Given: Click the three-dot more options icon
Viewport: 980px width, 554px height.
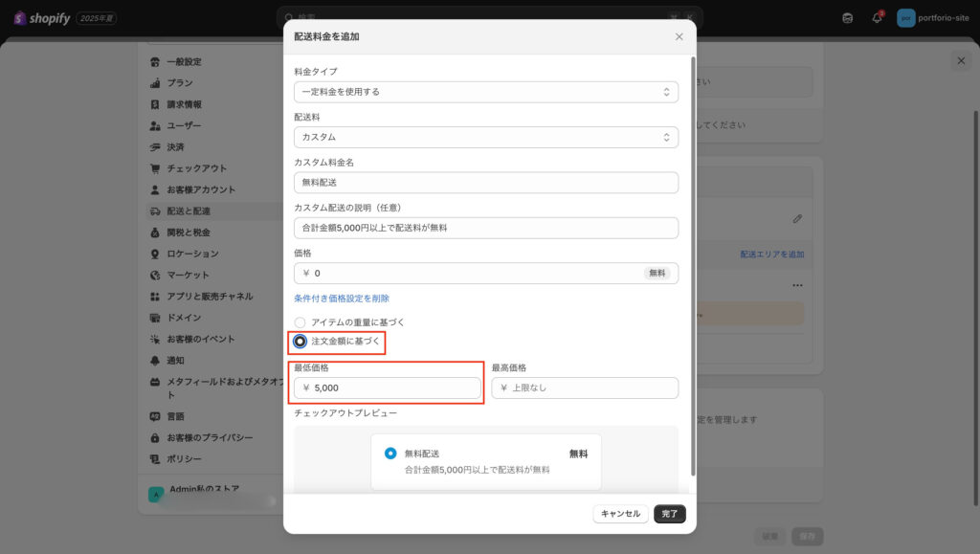Looking at the screenshot, I should pos(797,285).
